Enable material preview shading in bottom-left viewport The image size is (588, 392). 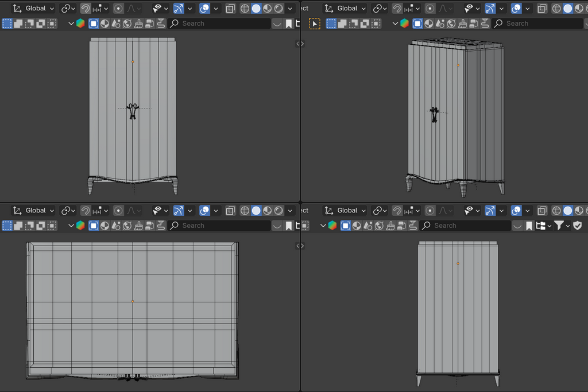(x=267, y=211)
